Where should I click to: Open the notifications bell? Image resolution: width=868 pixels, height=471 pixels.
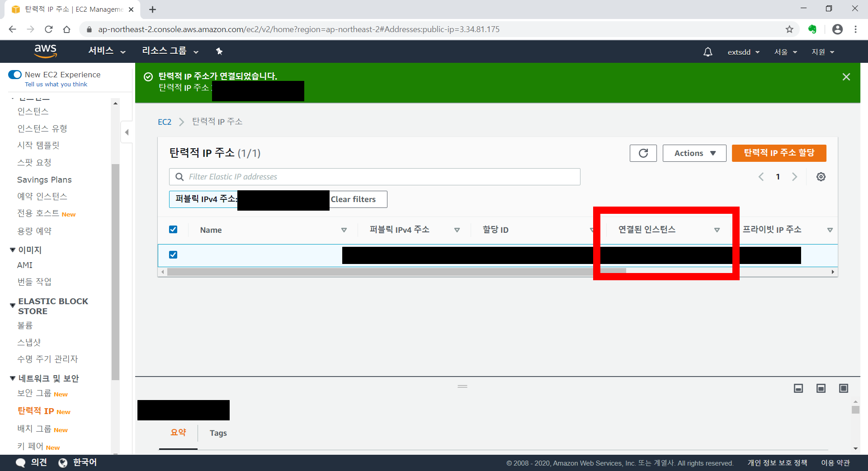tap(708, 52)
